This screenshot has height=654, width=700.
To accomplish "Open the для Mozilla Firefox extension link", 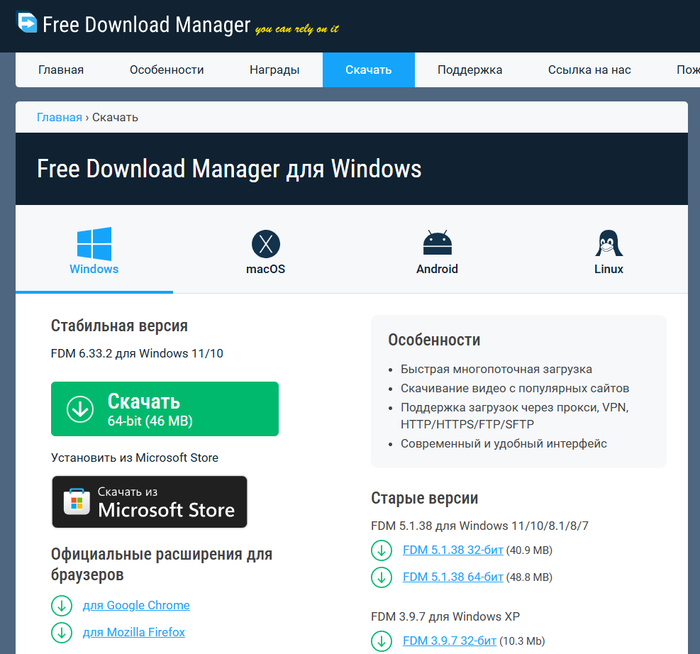I will pos(134,632).
